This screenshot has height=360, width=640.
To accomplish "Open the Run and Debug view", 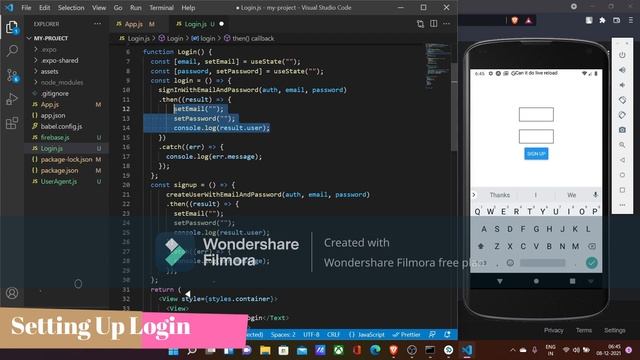I will click(12, 99).
